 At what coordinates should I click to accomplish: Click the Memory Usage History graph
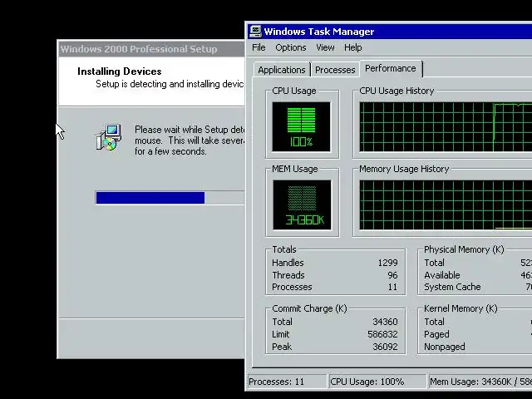446,205
